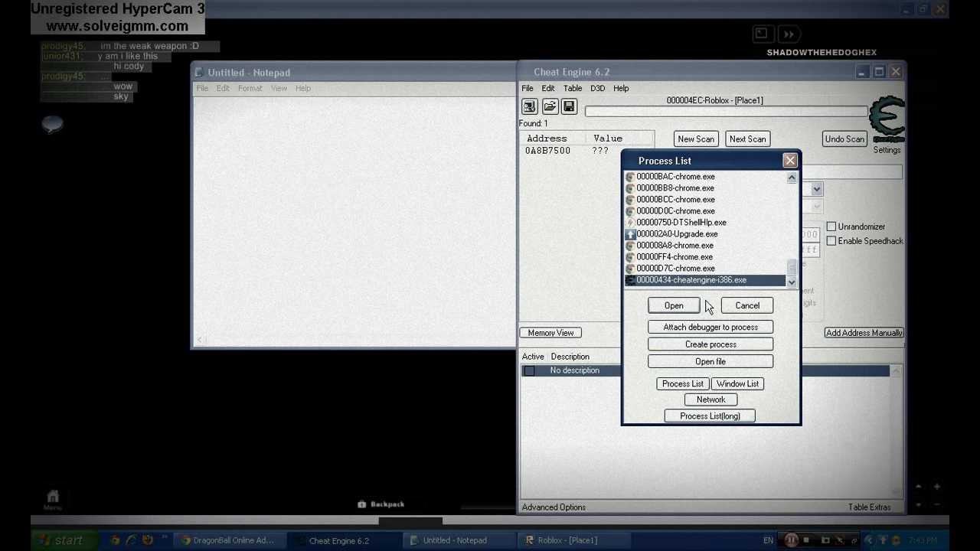The width and height of the screenshot is (980, 551).
Task: Open the Notepad Help menu
Action: click(x=303, y=88)
